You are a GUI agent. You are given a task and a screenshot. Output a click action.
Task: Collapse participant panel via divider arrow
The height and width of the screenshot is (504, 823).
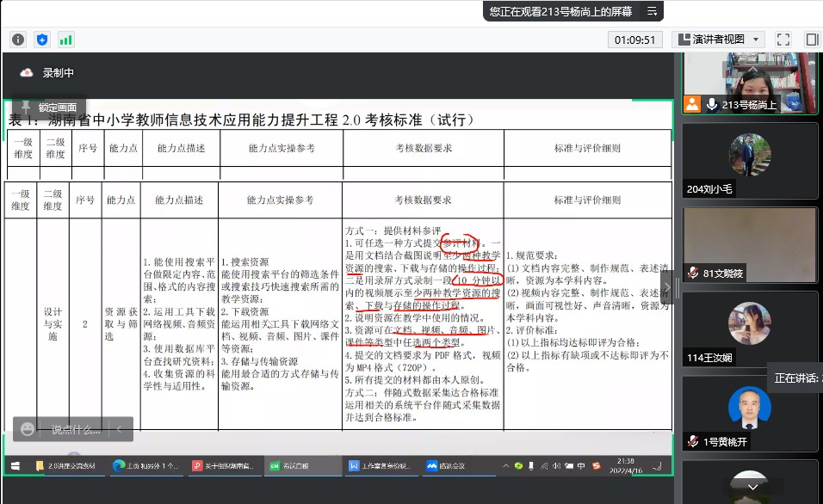666,286
